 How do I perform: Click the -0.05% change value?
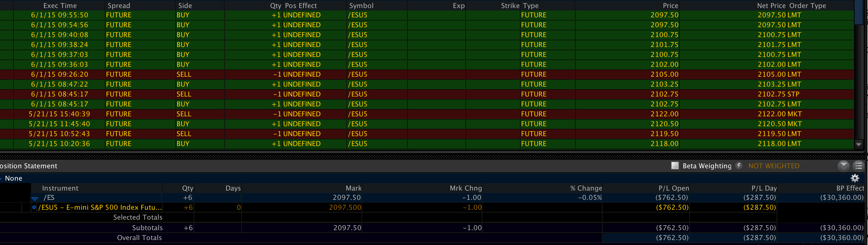click(x=590, y=198)
